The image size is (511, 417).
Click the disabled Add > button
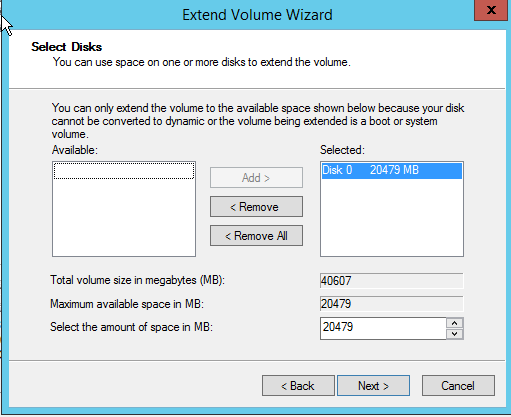pyautogui.click(x=256, y=178)
